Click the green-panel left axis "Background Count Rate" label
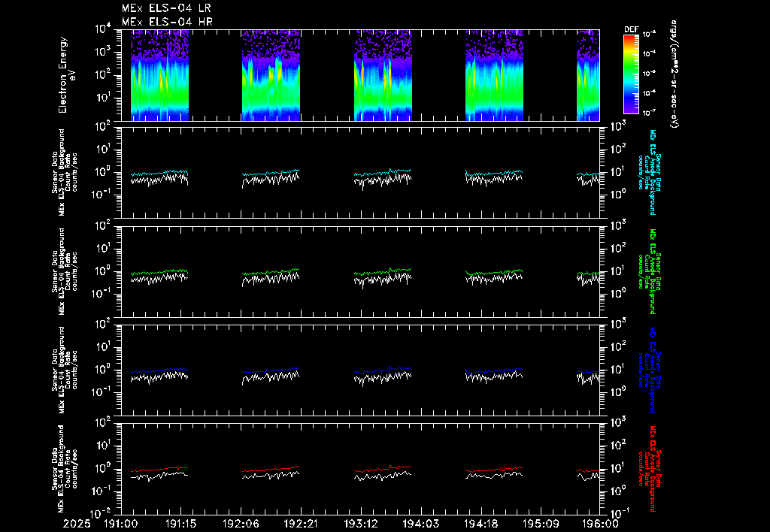The width and height of the screenshot is (770, 532). 65,271
